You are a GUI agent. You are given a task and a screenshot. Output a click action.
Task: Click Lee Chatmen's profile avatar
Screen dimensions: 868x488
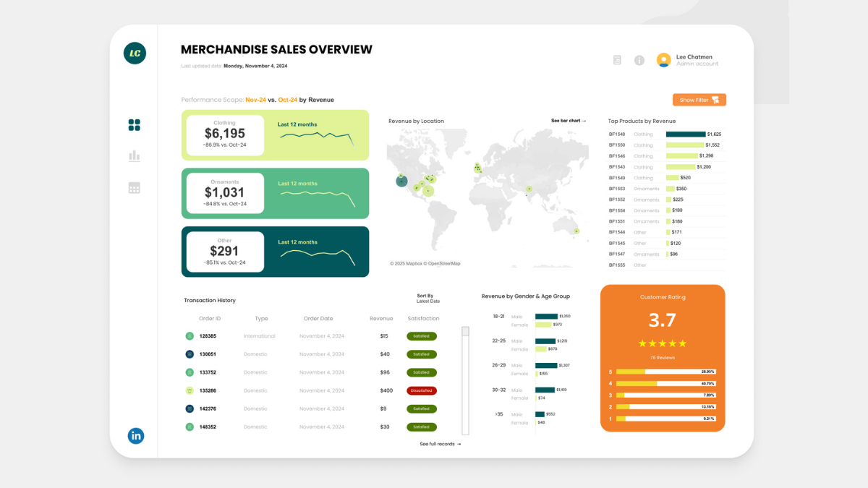(x=663, y=60)
